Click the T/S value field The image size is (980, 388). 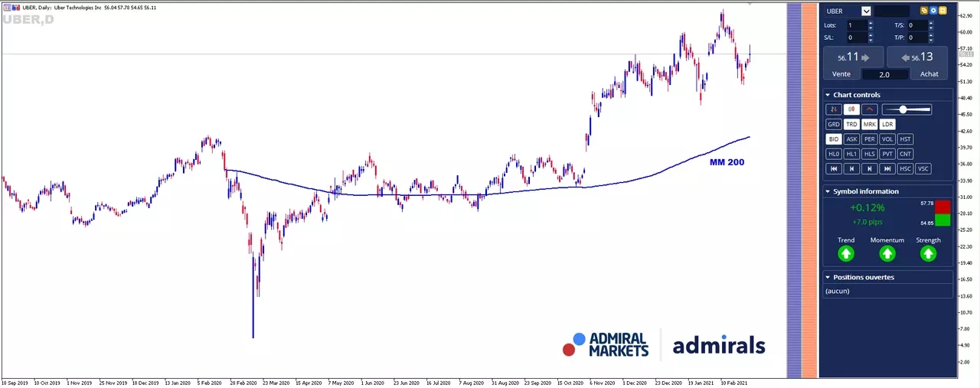[x=918, y=25]
